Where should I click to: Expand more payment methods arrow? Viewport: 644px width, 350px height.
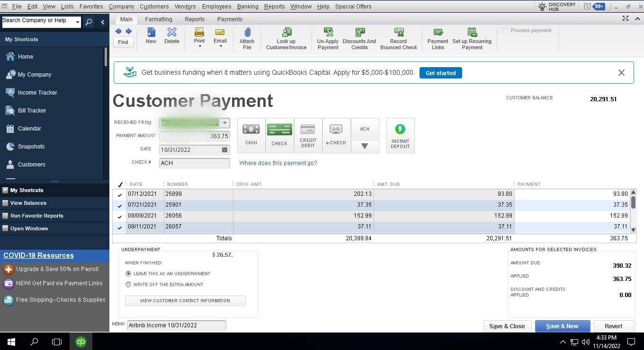pos(365,147)
